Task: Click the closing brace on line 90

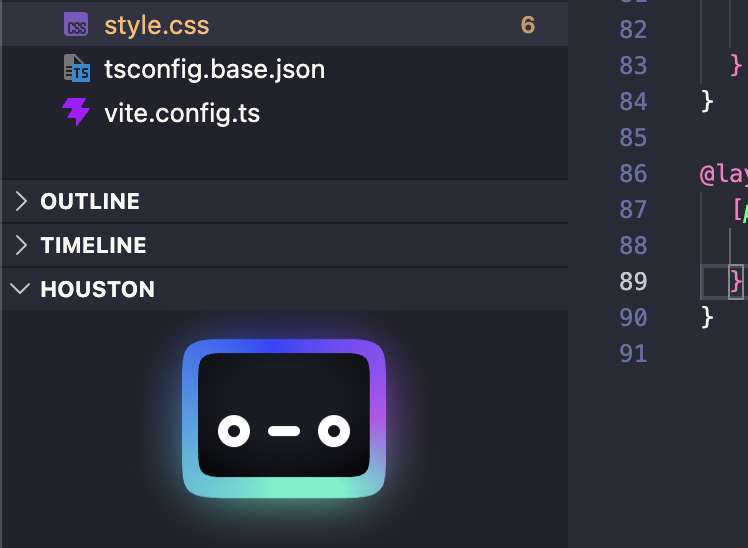Action: click(x=707, y=318)
